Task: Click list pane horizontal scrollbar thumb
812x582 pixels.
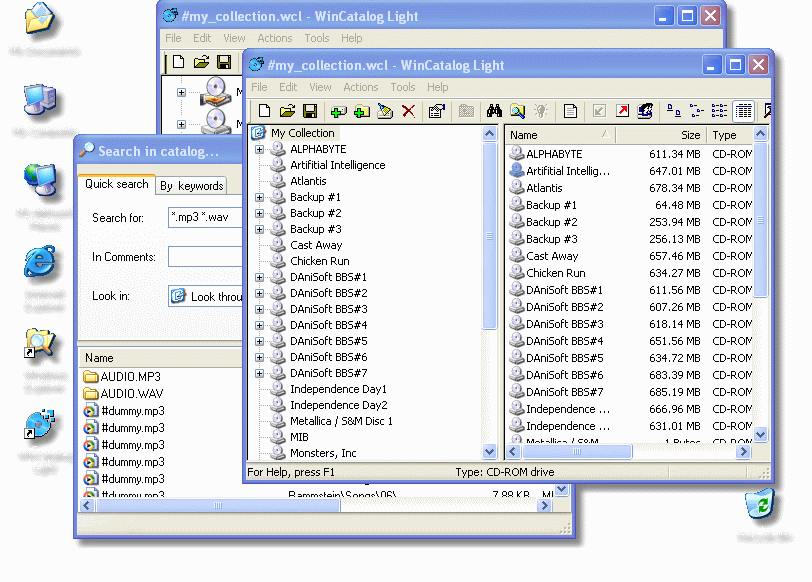Action: 577,452
